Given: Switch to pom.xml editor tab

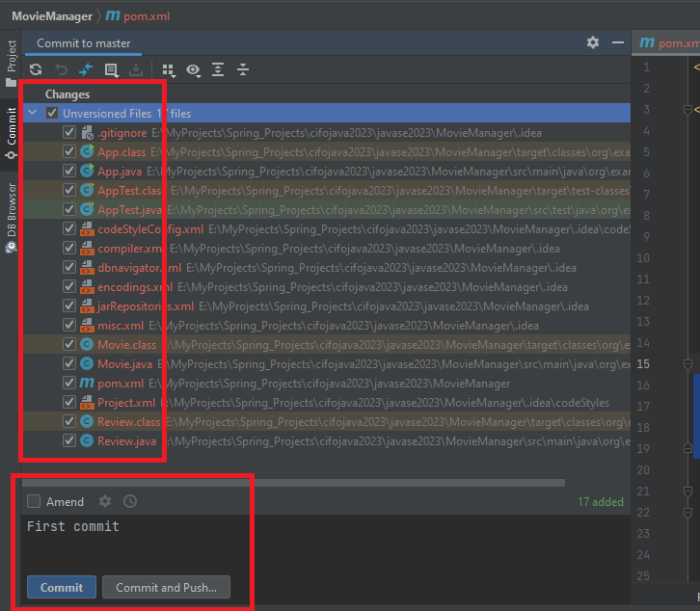Looking at the screenshot, I should [x=668, y=43].
